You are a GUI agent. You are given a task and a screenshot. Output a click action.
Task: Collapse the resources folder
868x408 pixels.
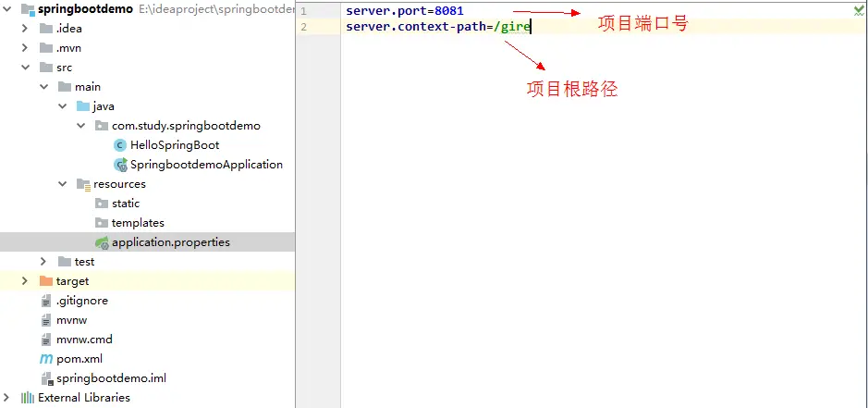coord(63,183)
